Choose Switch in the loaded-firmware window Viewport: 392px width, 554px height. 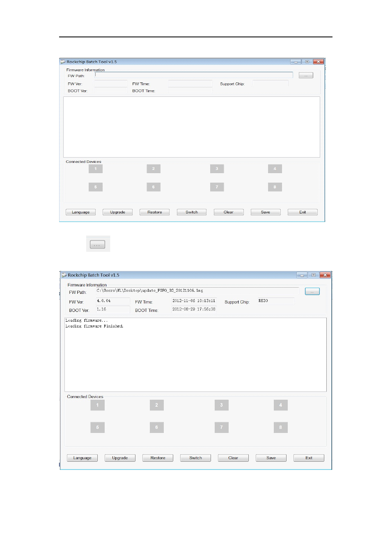[196, 458]
